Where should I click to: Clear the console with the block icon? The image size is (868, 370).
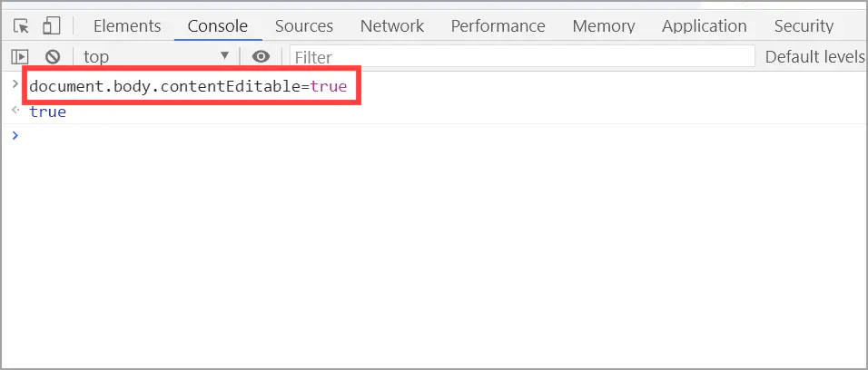click(x=52, y=57)
